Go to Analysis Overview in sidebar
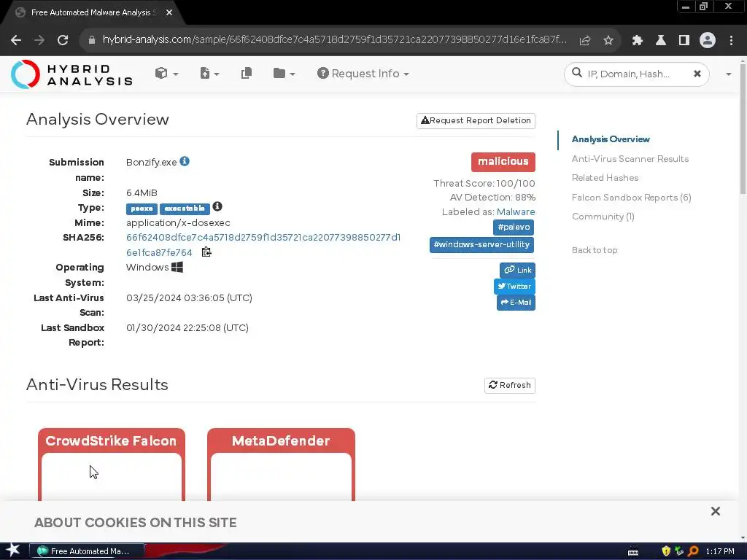Screen dimensions: 747x560 (x=611, y=139)
